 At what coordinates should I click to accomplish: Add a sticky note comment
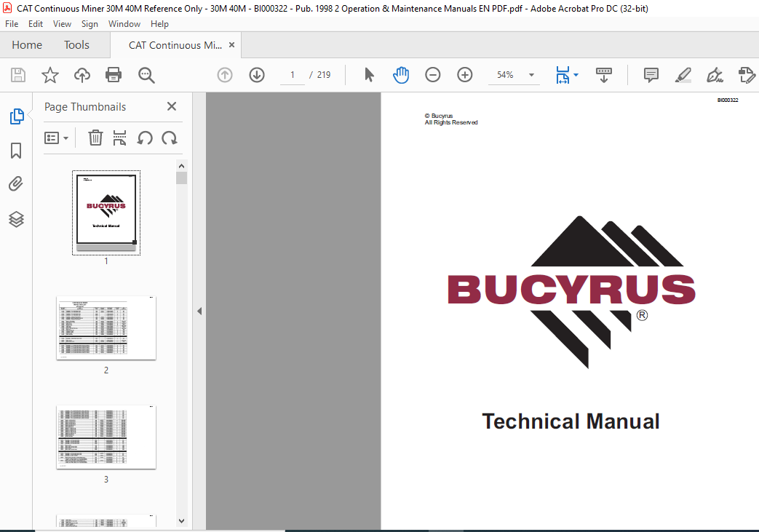651,75
